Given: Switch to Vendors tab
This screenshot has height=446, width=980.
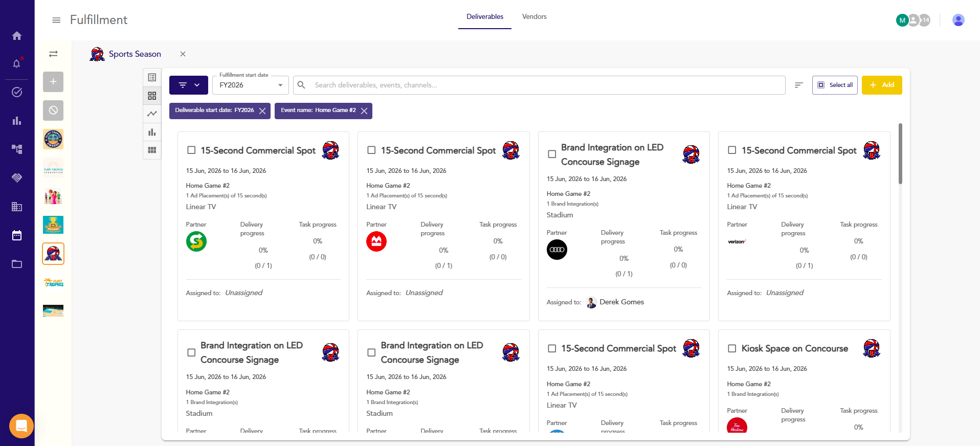Looking at the screenshot, I should (x=534, y=17).
